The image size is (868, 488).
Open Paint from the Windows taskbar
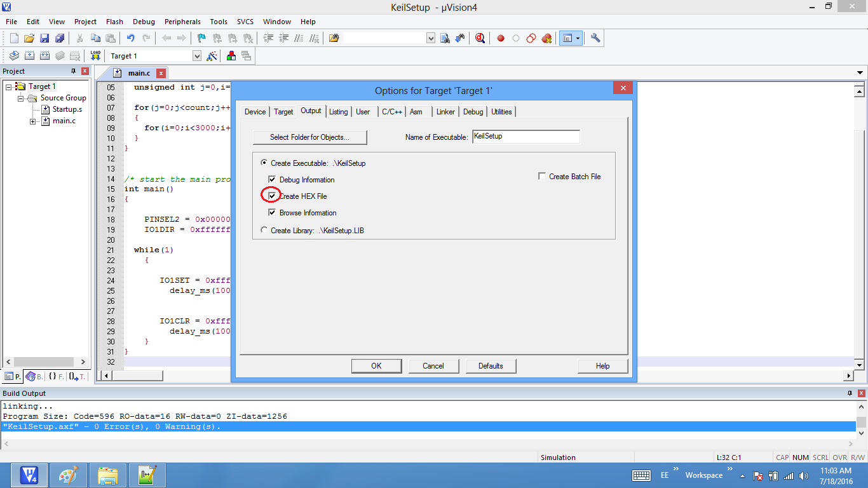tap(68, 475)
